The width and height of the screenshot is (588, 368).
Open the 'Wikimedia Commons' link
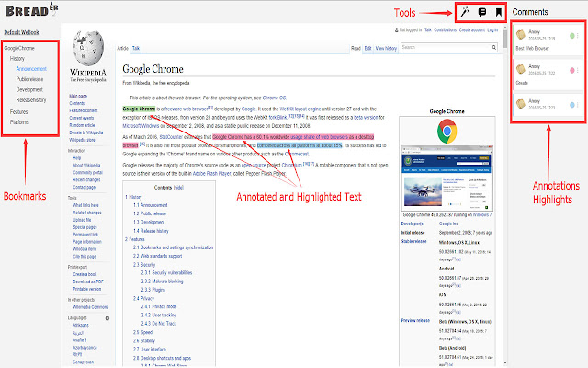coord(91,307)
